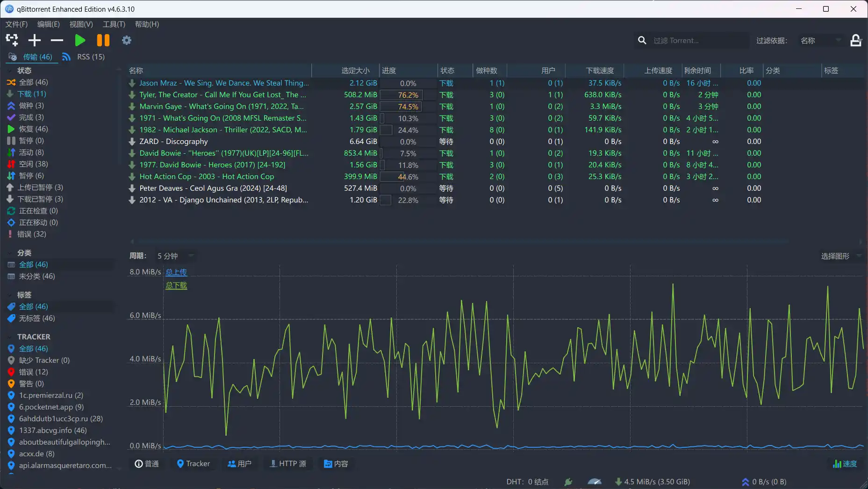Sort by Name column header
Image resolution: width=868 pixels, height=489 pixels.
[x=219, y=71]
